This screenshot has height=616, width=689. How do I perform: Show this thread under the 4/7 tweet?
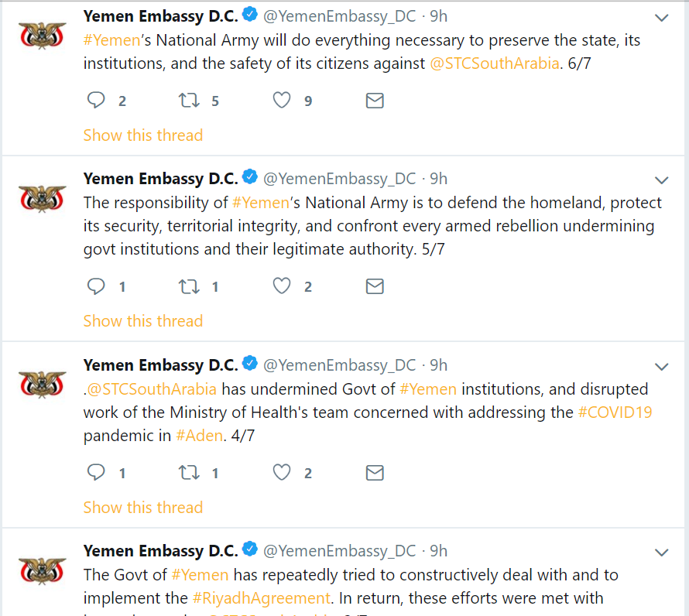[143, 508]
